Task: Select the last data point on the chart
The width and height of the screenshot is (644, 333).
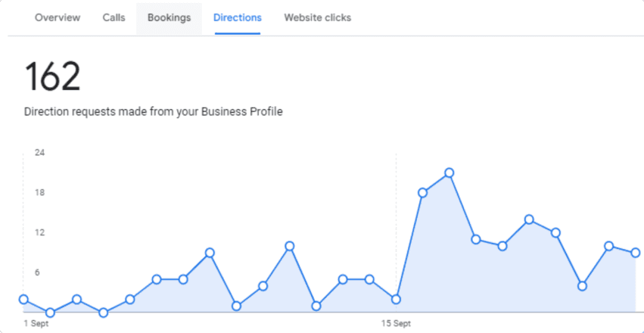Action: point(636,253)
